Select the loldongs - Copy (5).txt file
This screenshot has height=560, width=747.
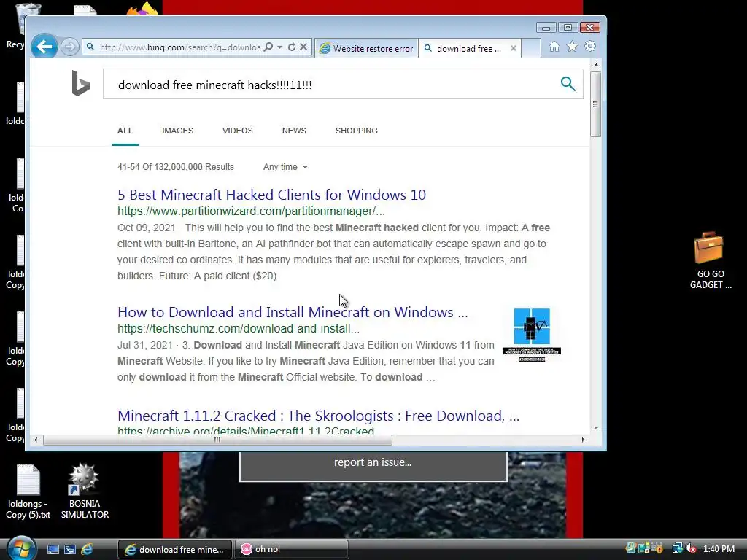point(28,491)
